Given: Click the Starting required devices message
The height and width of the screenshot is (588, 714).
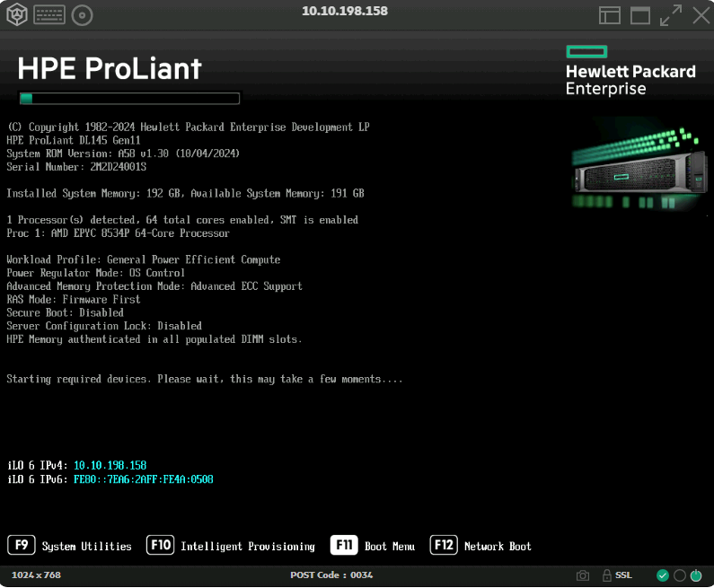Looking at the screenshot, I should coord(205,380).
